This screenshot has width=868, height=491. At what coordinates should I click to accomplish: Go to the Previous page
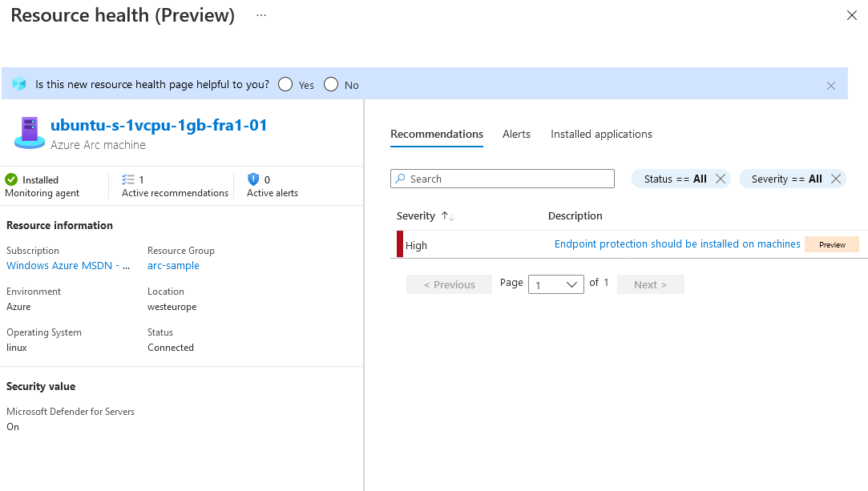(449, 284)
